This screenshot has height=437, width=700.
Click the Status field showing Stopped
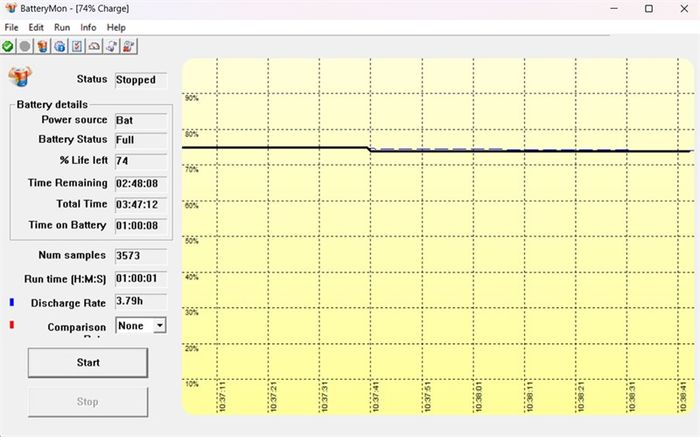point(141,80)
